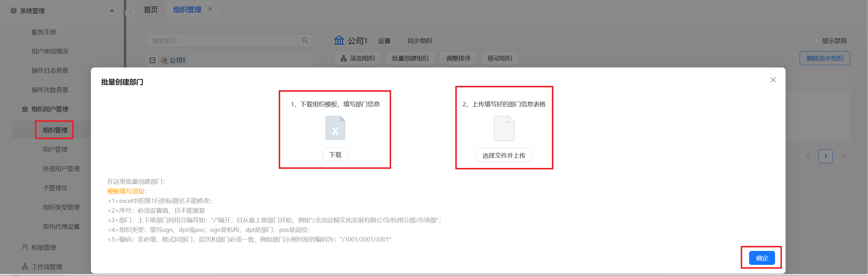Viewport: 868px width, 276px height.
Task: Click the 批量创建组织 button
Action: pos(410,58)
